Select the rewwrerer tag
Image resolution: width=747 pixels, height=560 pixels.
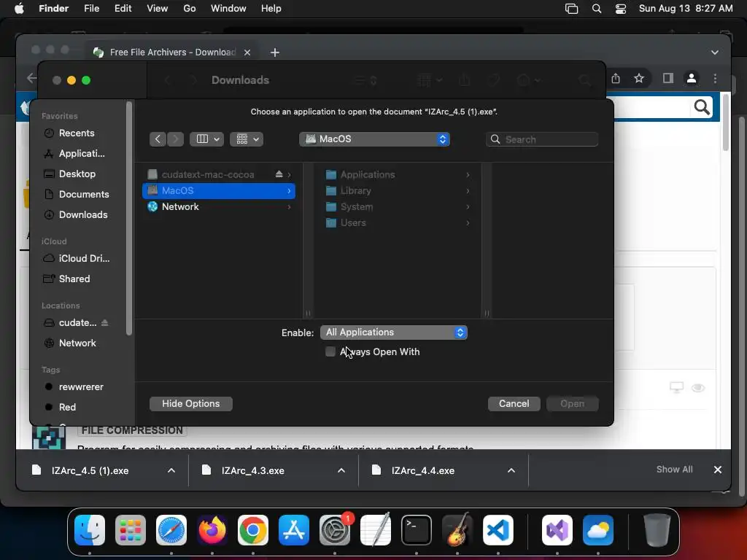(80, 386)
